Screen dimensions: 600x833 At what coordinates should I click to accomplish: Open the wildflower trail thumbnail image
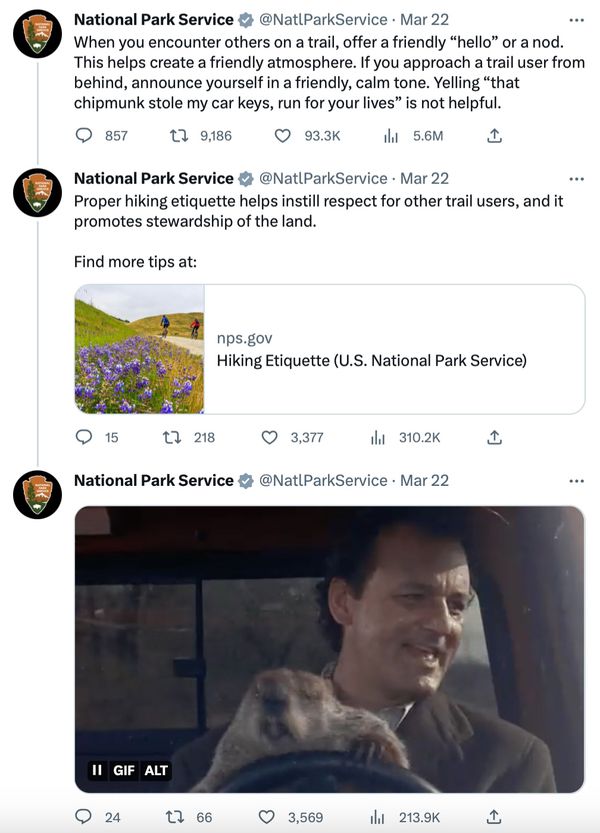(139, 349)
